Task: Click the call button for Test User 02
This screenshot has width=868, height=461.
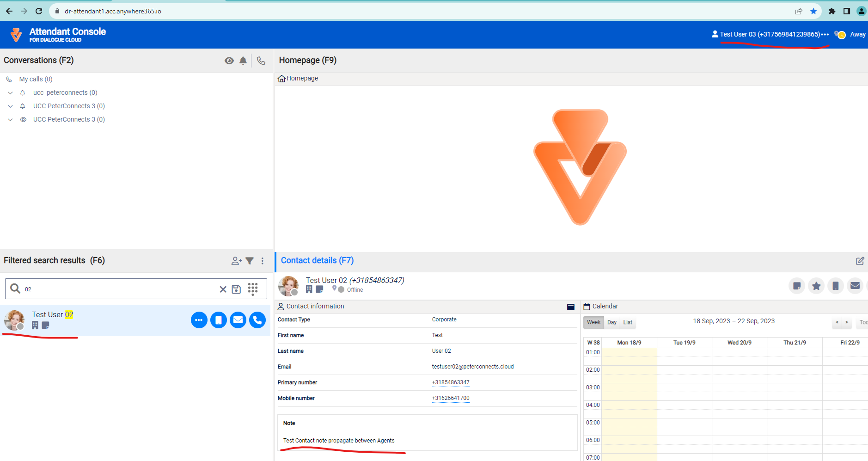Action: coord(257,320)
